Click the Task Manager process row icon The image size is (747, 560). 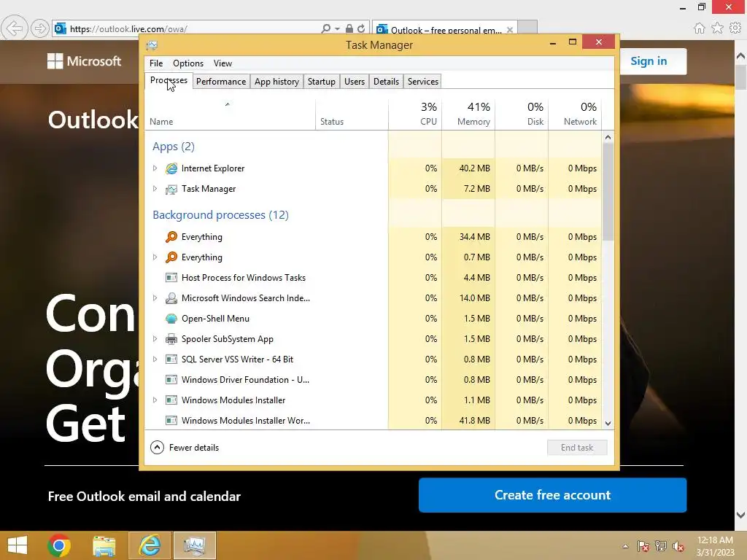[171, 189]
